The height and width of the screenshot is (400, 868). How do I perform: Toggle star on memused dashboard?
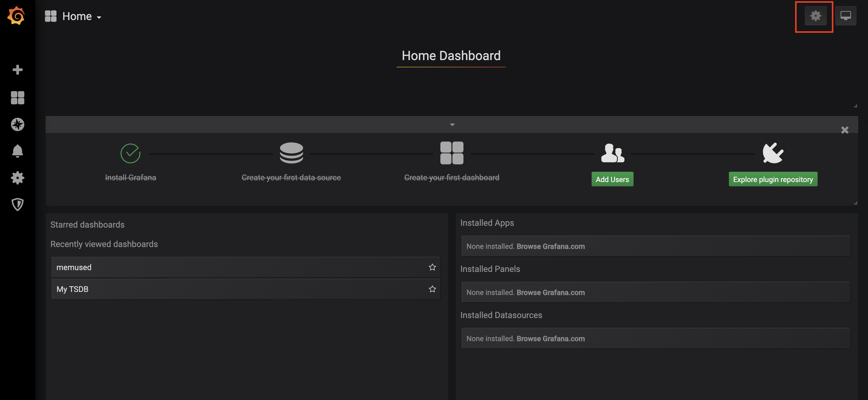point(432,267)
